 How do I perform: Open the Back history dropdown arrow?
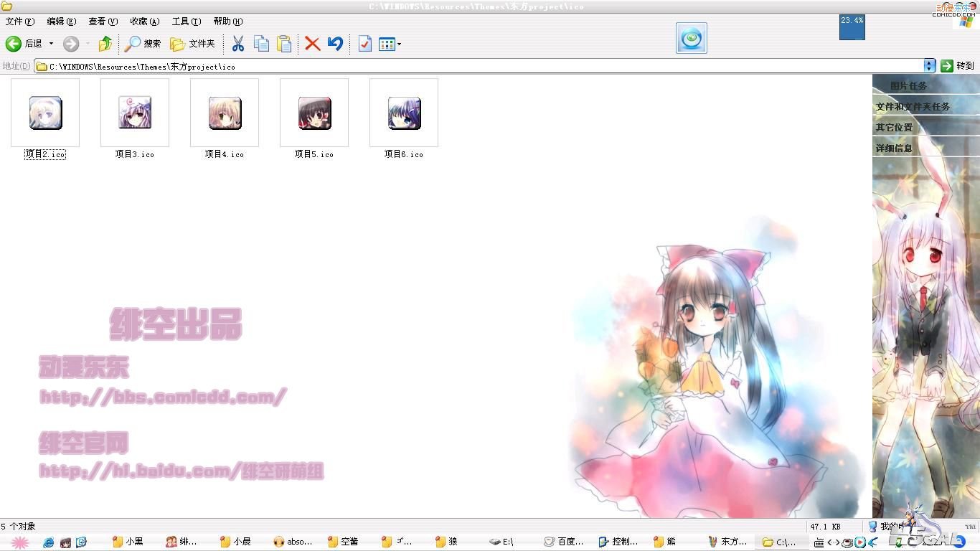[51, 44]
